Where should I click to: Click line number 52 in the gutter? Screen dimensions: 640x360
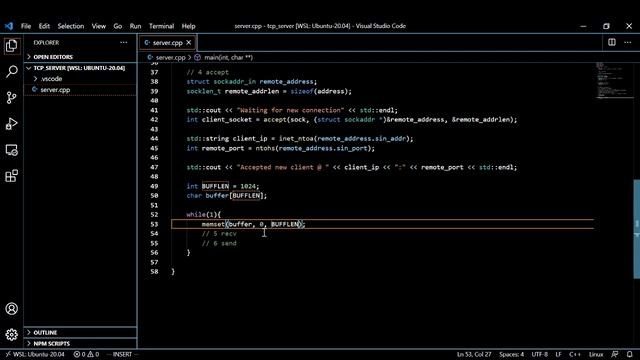154,215
